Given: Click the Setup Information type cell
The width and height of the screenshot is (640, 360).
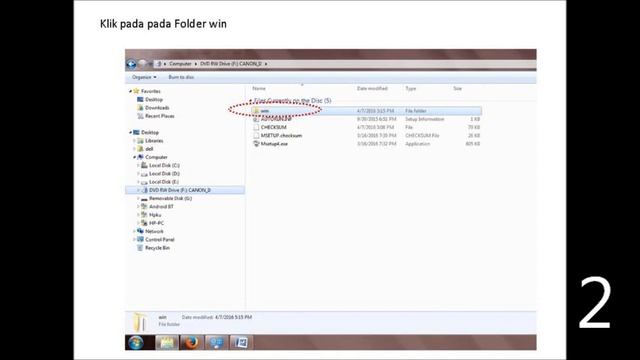Looking at the screenshot, I should (x=424, y=119).
